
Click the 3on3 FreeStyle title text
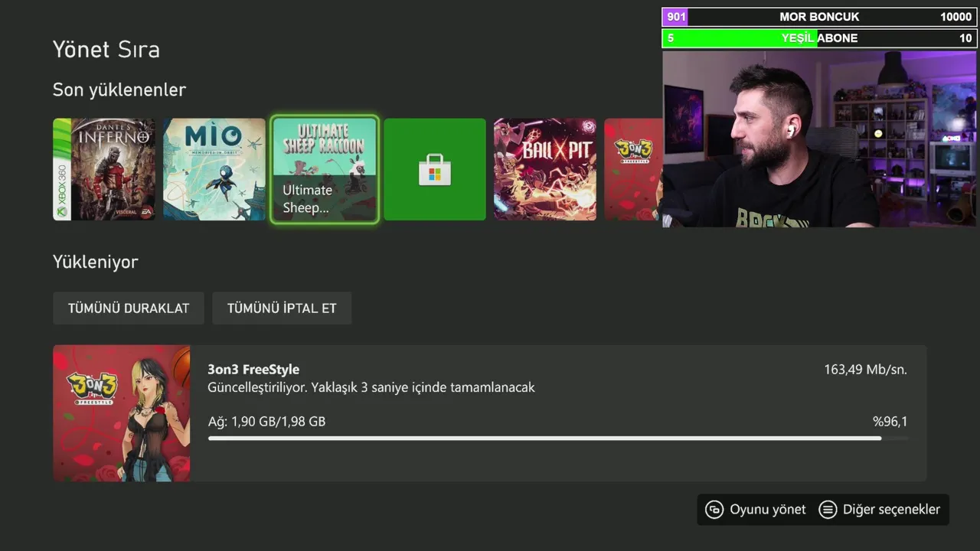253,369
